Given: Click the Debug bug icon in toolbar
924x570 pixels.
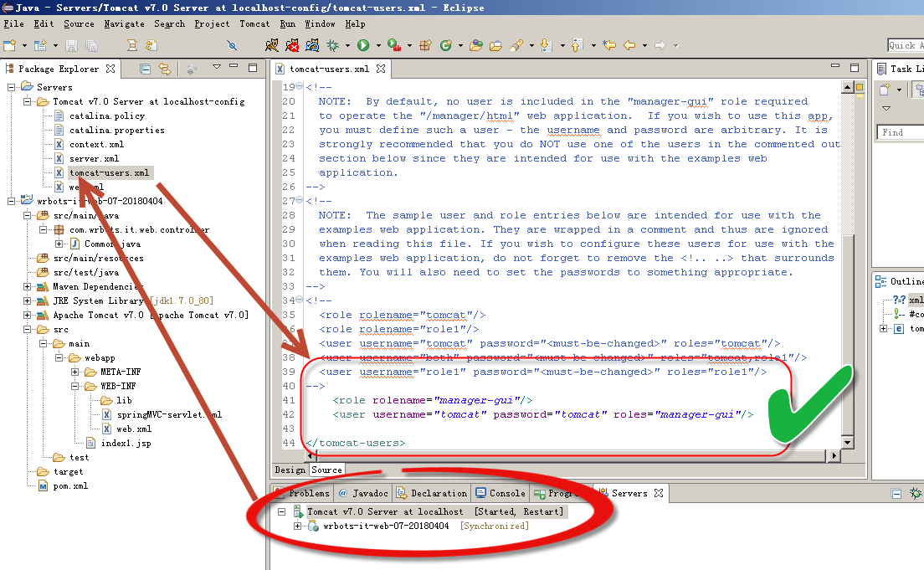Looking at the screenshot, I should pyautogui.click(x=333, y=45).
